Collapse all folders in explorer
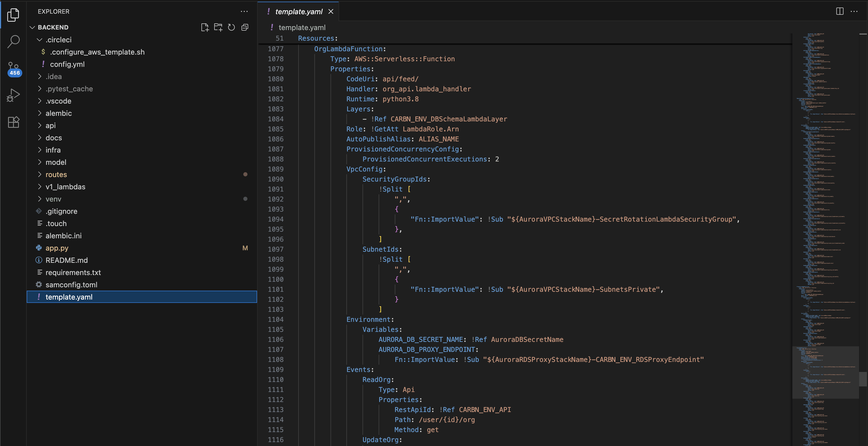868x446 pixels. click(245, 27)
